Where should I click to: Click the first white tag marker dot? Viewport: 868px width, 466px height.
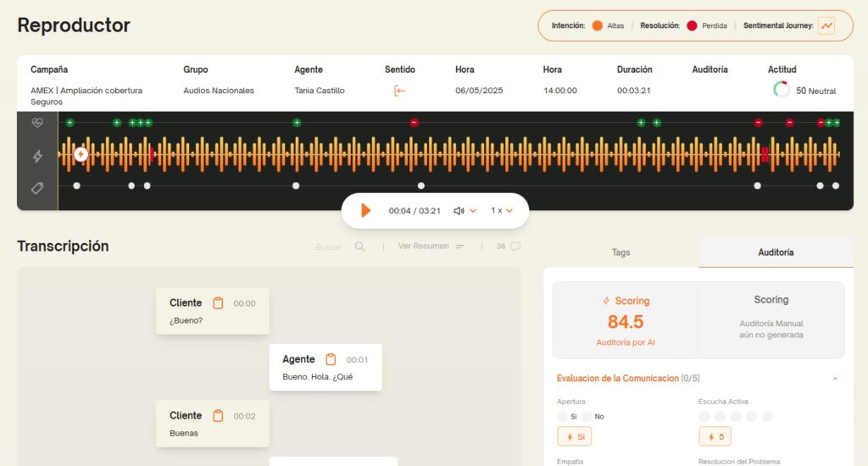click(77, 186)
